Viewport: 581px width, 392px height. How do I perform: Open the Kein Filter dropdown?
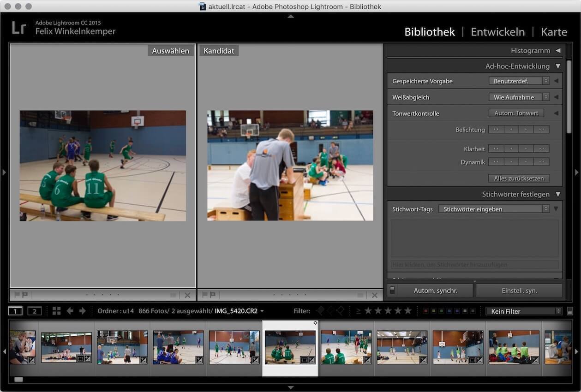click(x=524, y=311)
